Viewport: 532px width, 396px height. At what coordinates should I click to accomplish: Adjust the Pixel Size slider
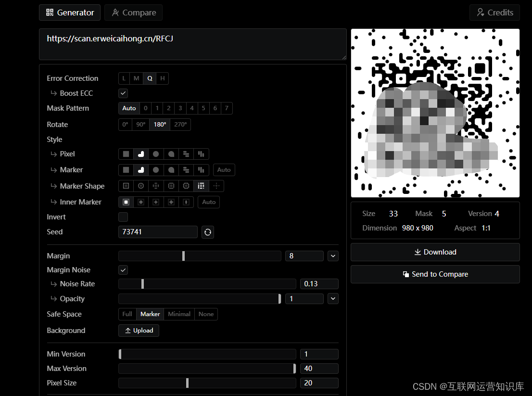click(207, 383)
